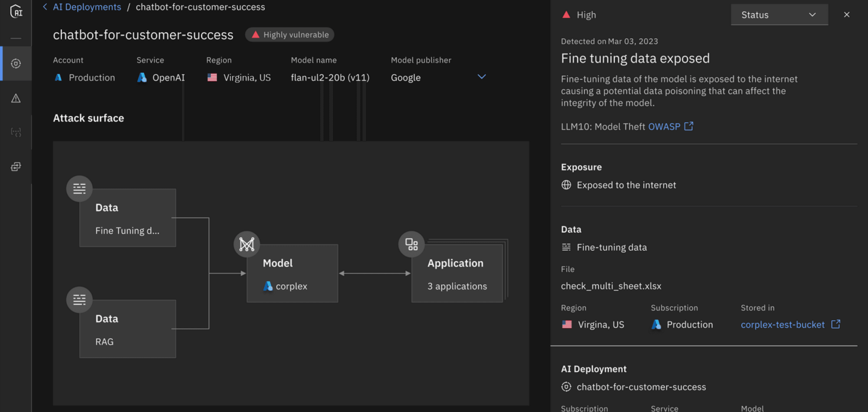Select the corplex Model node
The width and height of the screenshot is (868, 412).
(x=292, y=274)
